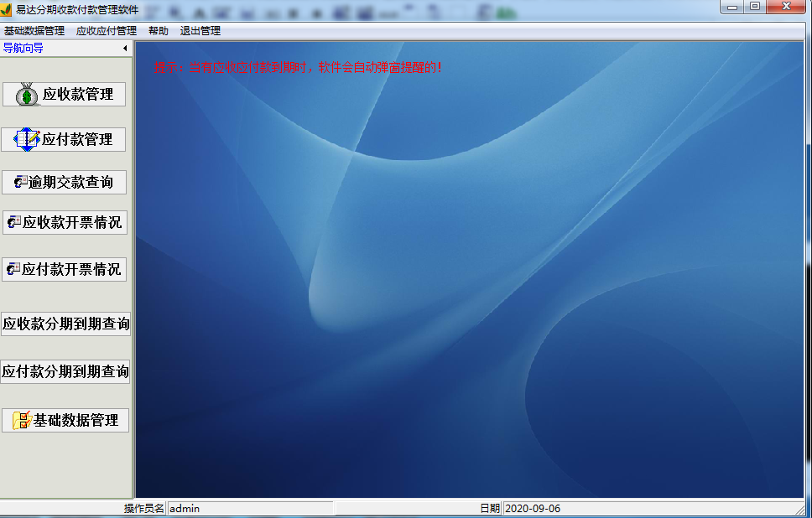Viewport: 812px width, 518px height.
Task: Click the icon beside 应付款开票情况
Action: point(14,269)
